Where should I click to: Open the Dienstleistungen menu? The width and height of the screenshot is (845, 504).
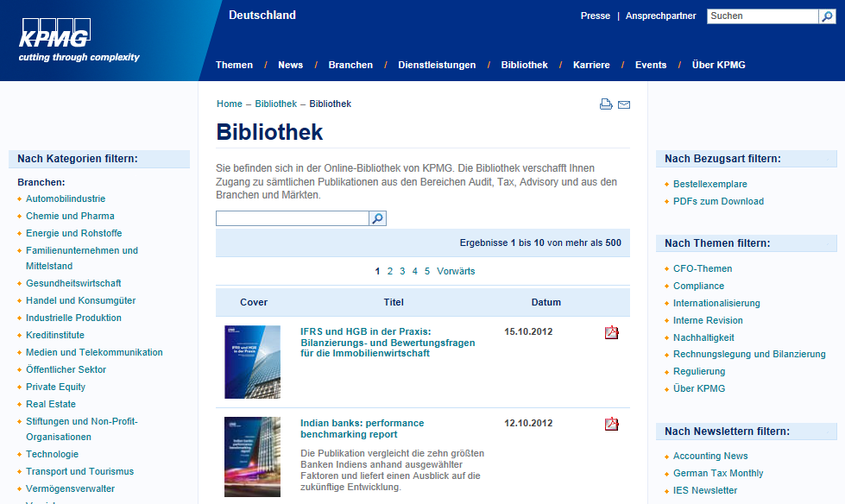[437, 65]
